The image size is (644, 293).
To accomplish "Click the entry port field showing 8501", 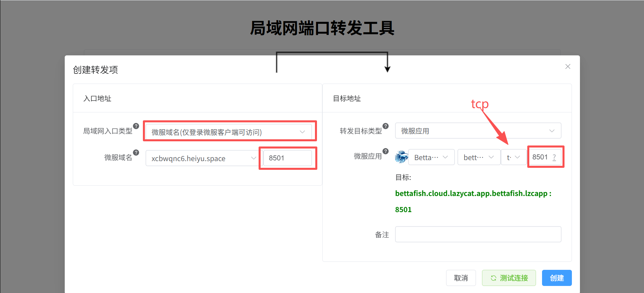I will pyautogui.click(x=287, y=158).
